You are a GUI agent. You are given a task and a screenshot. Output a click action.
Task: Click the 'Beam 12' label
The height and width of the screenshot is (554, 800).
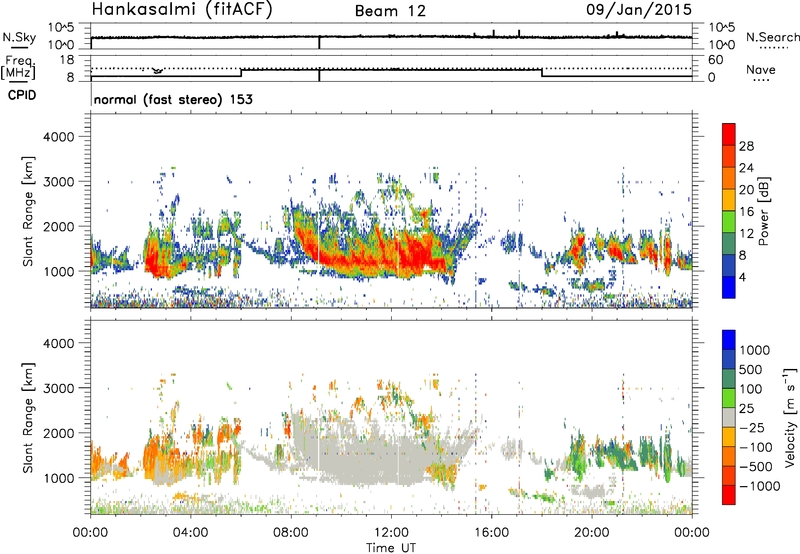[x=390, y=11]
